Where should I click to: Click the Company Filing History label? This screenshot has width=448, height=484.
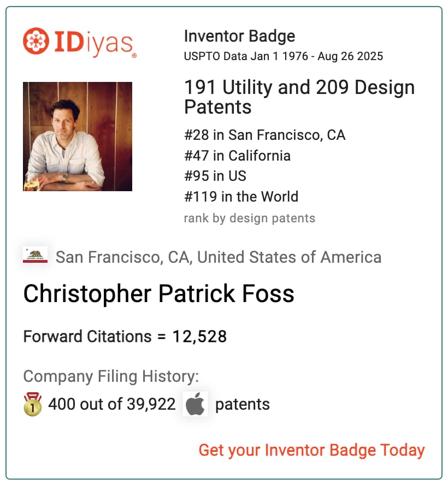coord(111,376)
